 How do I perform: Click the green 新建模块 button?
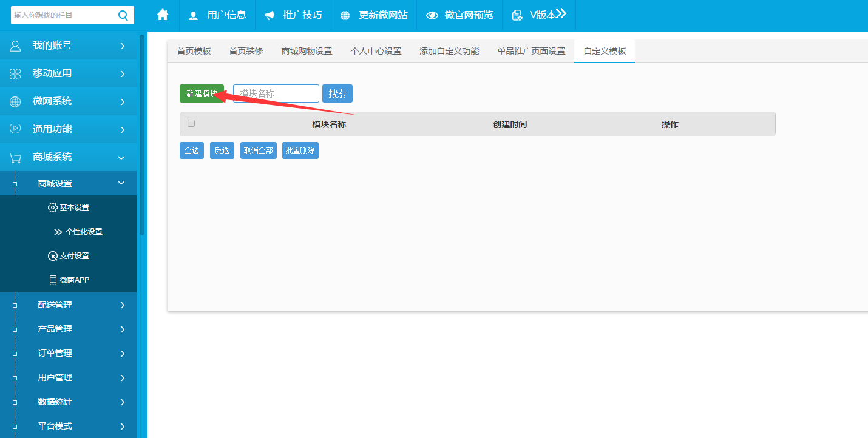pyautogui.click(x=202, y=93)
